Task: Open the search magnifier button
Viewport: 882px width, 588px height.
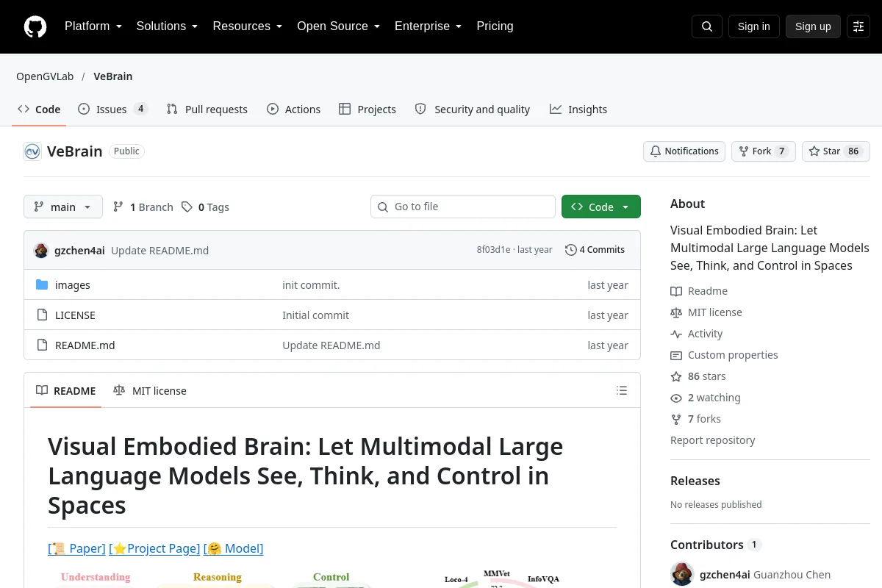Action: [x=707, y=26]
